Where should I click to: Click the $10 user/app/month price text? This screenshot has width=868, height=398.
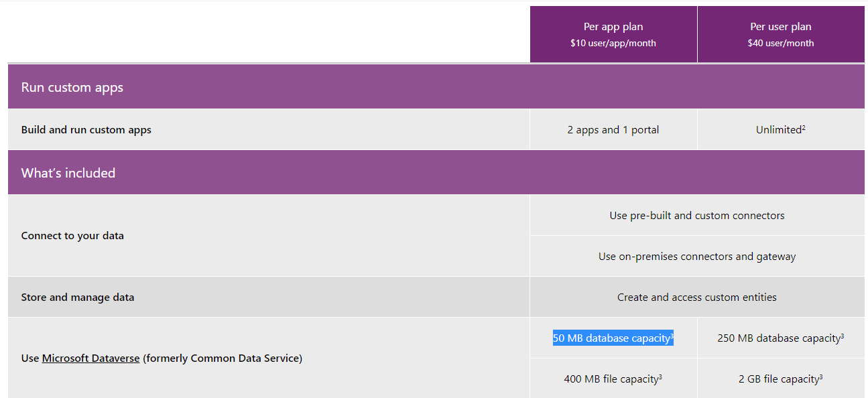[613, 43]
